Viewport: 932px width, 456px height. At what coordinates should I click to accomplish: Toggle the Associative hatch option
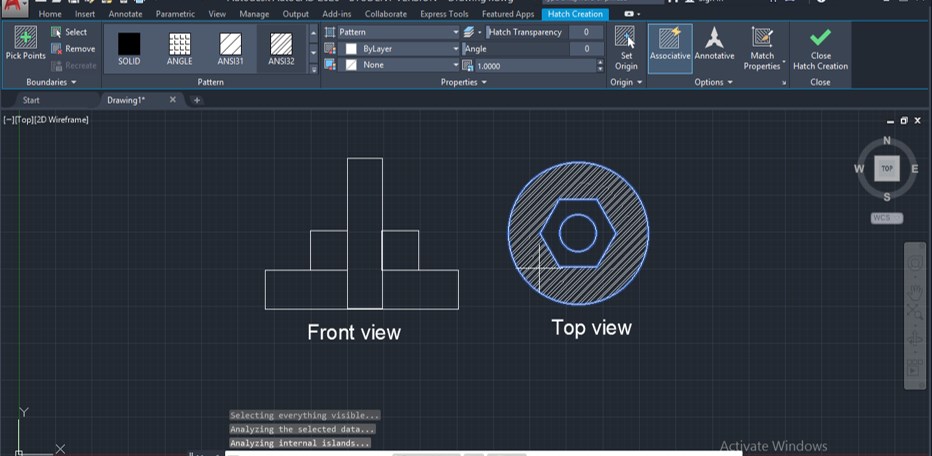(x=670, y=48)
